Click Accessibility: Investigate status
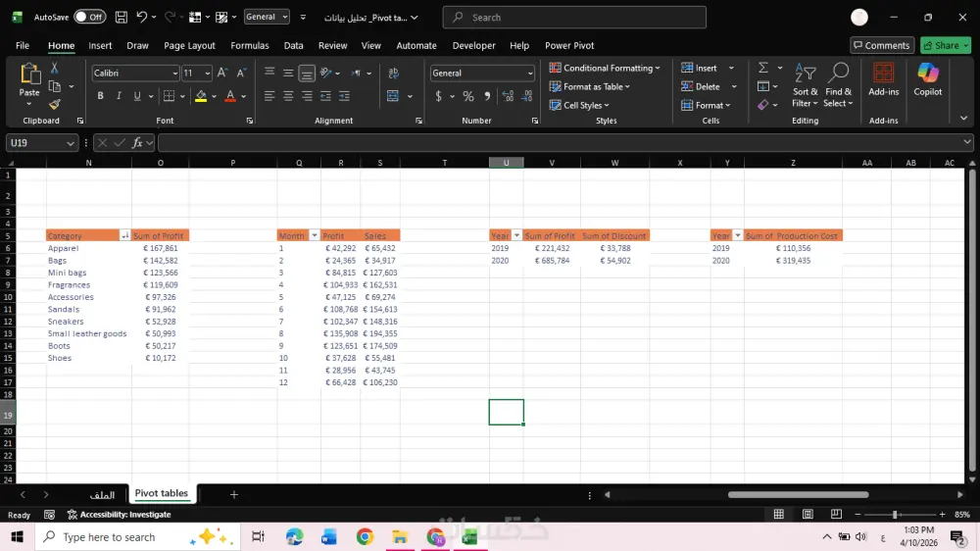 pos(119,515)
